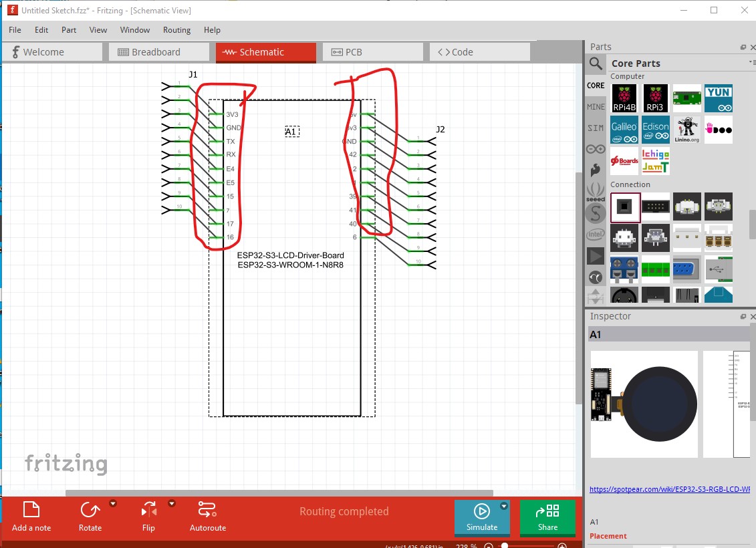The image size is (756, 548).
Task: Pick the Intel Edison part
Action: 655,130
